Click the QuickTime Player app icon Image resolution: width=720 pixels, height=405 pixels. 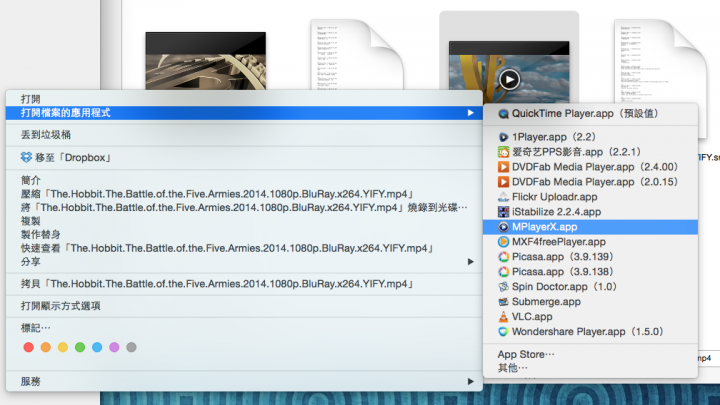point(503,113)
